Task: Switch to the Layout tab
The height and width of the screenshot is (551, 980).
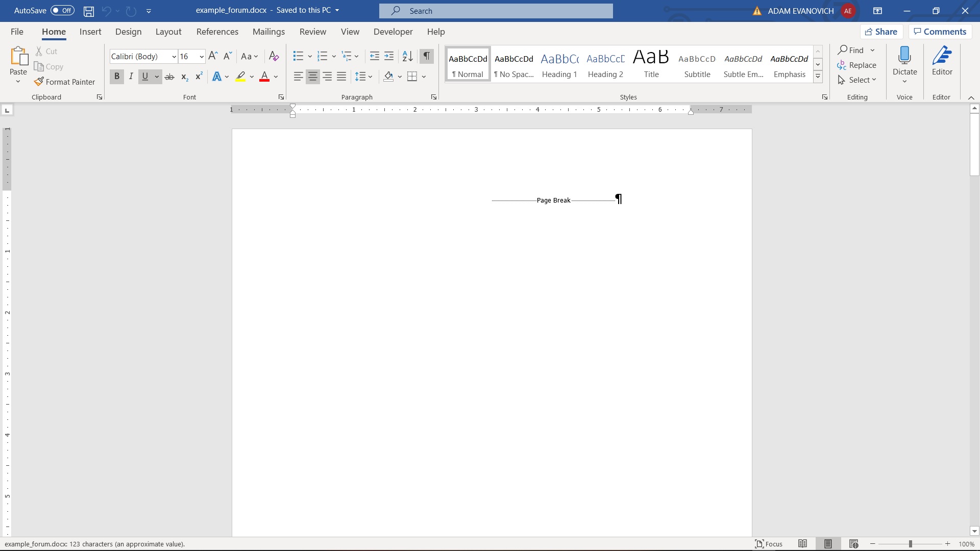Action: tap(168, 32)
